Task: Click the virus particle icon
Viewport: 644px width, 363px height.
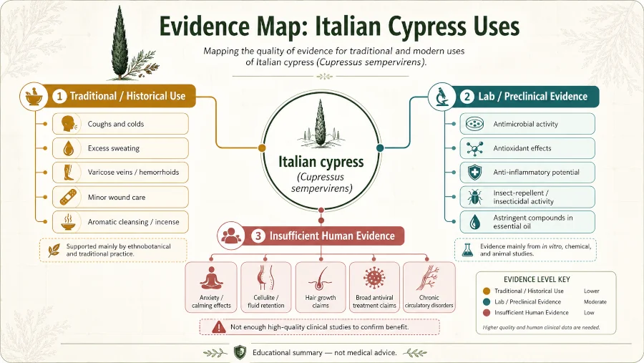Action: click(374, 278)
